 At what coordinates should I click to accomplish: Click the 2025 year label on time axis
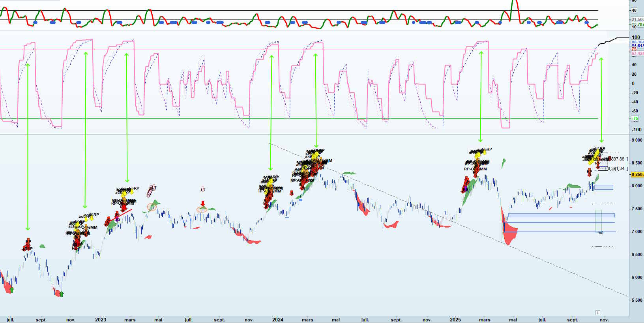pyautogui.click(x=455, y=320)
